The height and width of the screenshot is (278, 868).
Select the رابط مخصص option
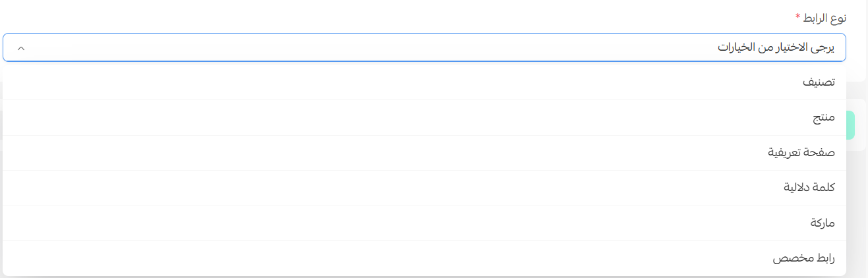pos(803,258)
